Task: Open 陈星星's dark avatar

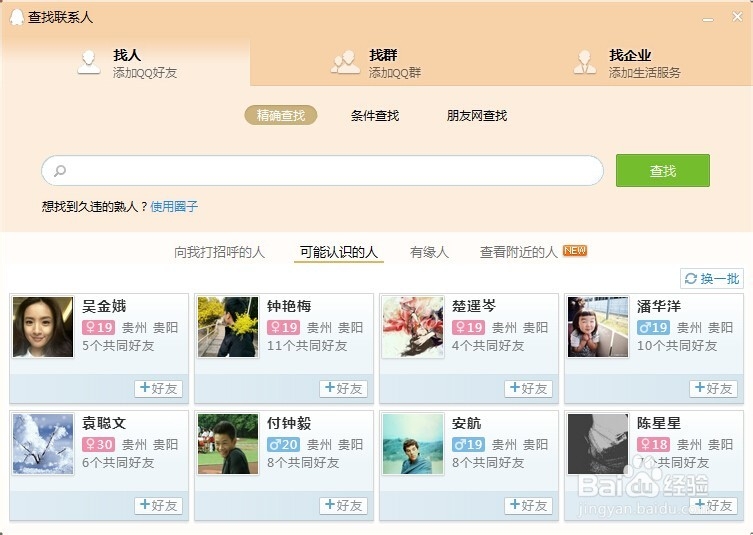Action: point(598,444)
